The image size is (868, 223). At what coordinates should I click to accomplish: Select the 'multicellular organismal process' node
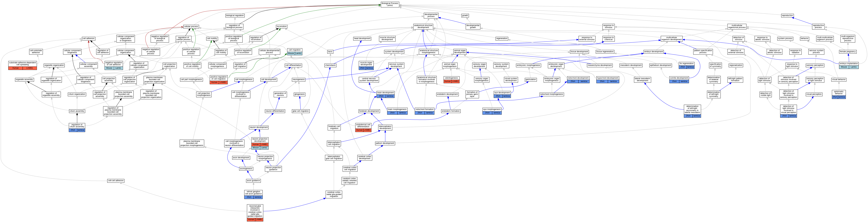[737, 26]
